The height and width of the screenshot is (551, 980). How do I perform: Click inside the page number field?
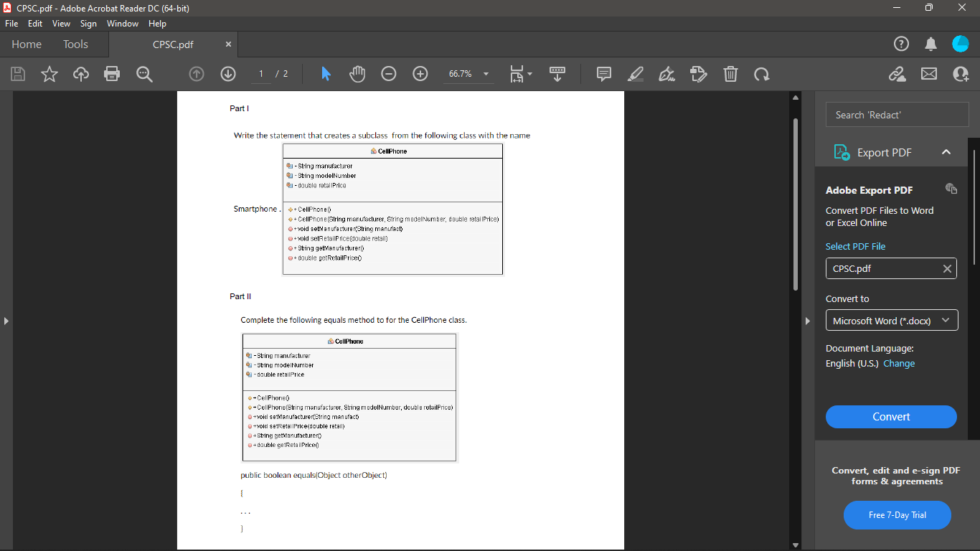click(260, 74)
